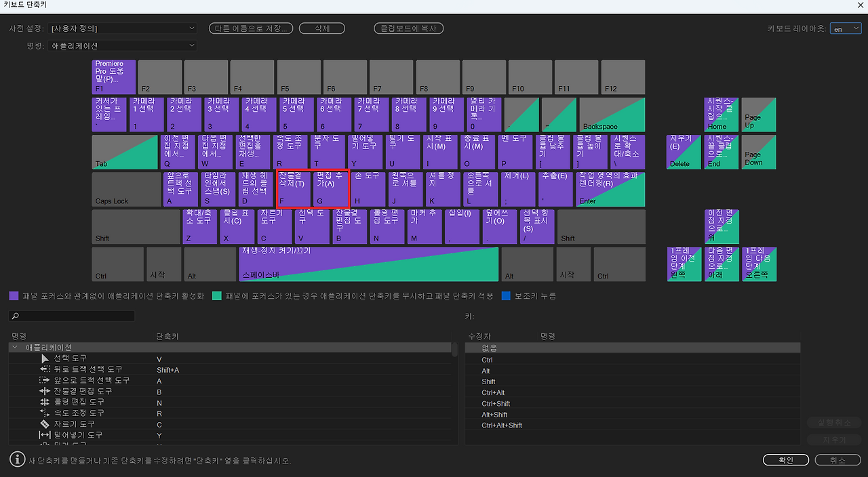Click the purple legend swatch for application shortcuts
Image resolution: width=868 pixels, height=477 pixels.
click(14, 296)
